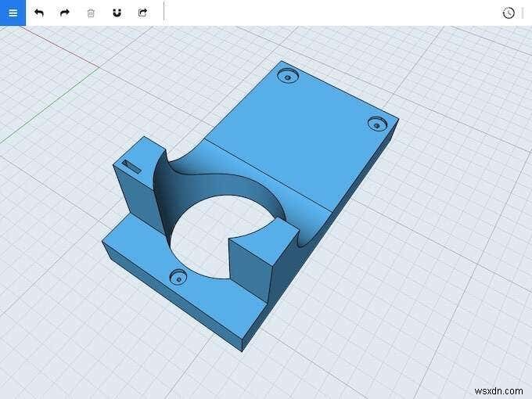This screenshot has height=399, width=532.
Task: Open the blue hamburger menu
Action: 13,13
